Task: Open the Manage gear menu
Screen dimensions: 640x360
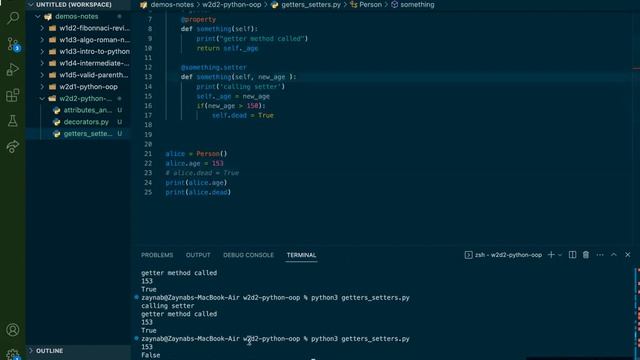Action: (13, 354)
